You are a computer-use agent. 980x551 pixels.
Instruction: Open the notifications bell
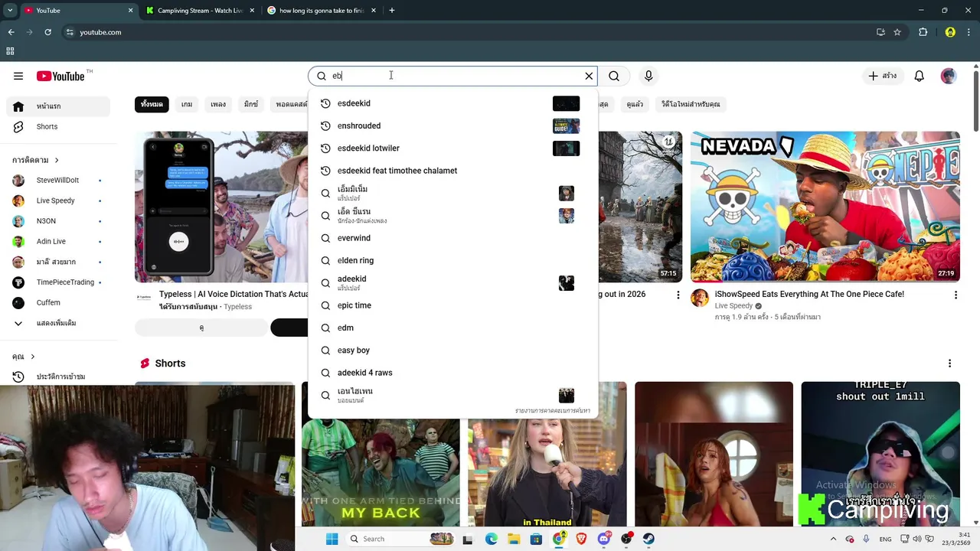click(919, 76)
